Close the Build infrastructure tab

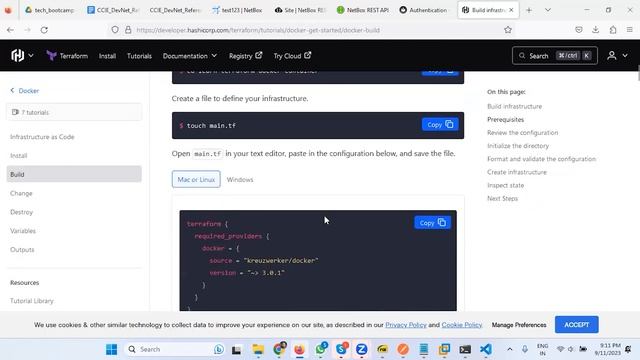[511, 10]
